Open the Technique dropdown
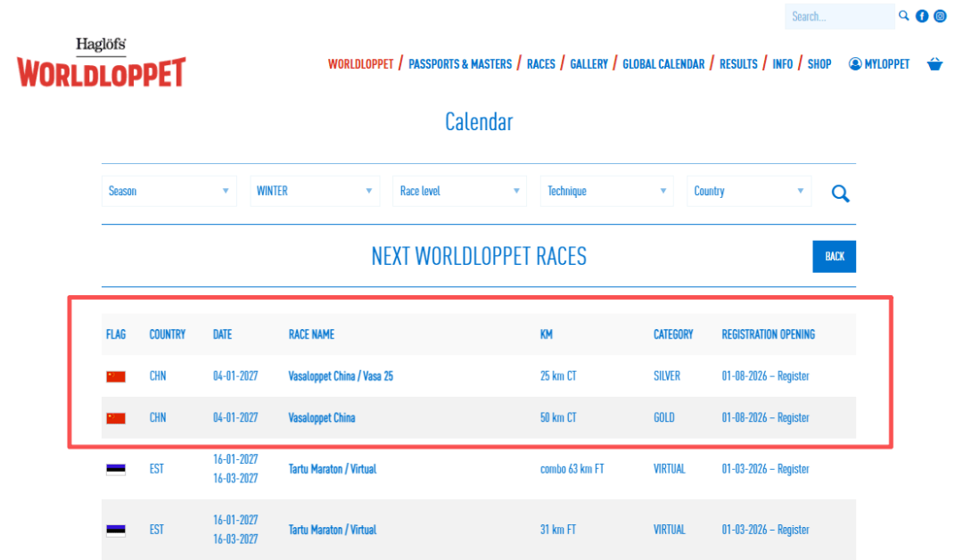This screenshot has height=560, width=963. point(607,191)
